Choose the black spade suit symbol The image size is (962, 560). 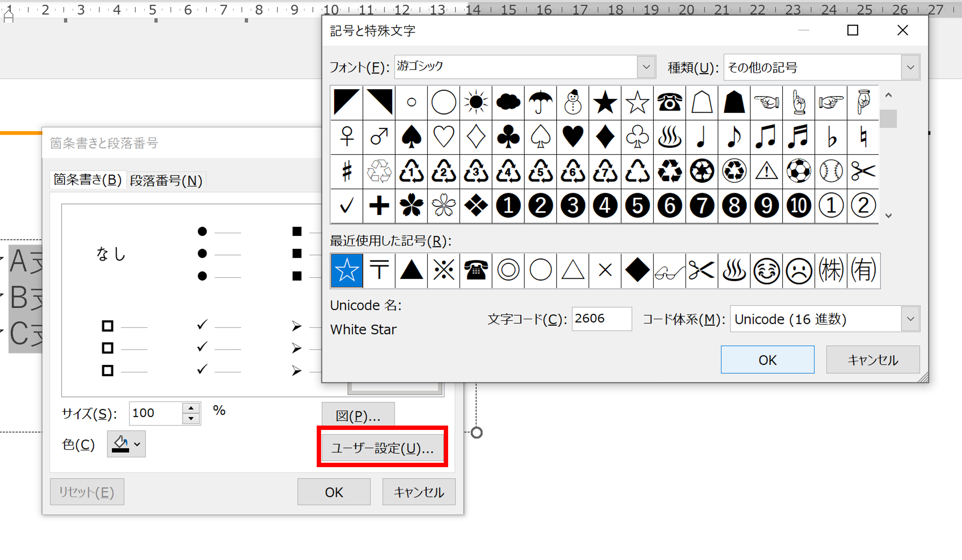pyautogui.click(x=412, y=137)
